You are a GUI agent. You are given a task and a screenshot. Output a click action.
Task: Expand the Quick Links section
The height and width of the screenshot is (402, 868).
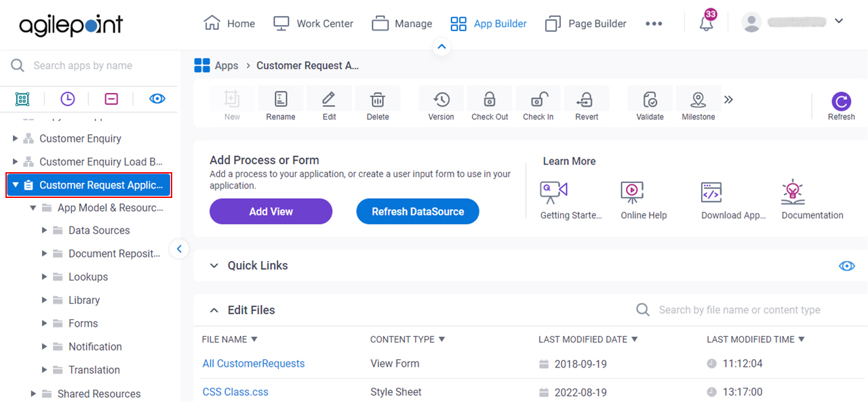click(214, 266)
